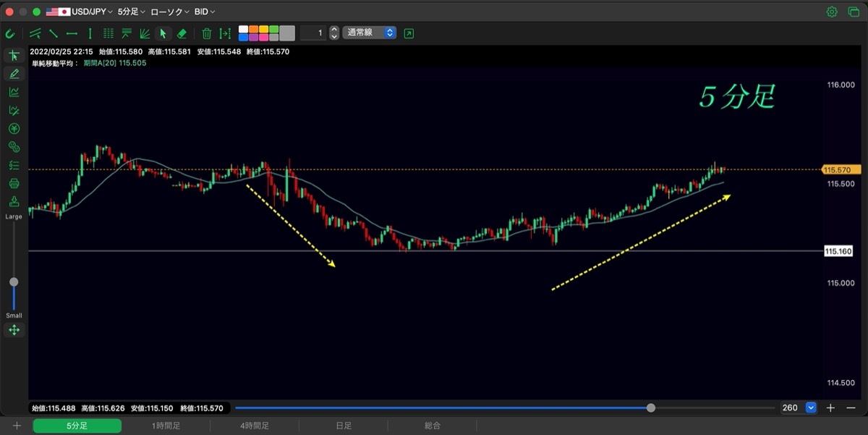This screenshot has height=435, width=868.
Task: Click the printer icon in left sidebar
Action: coord(14,184)
